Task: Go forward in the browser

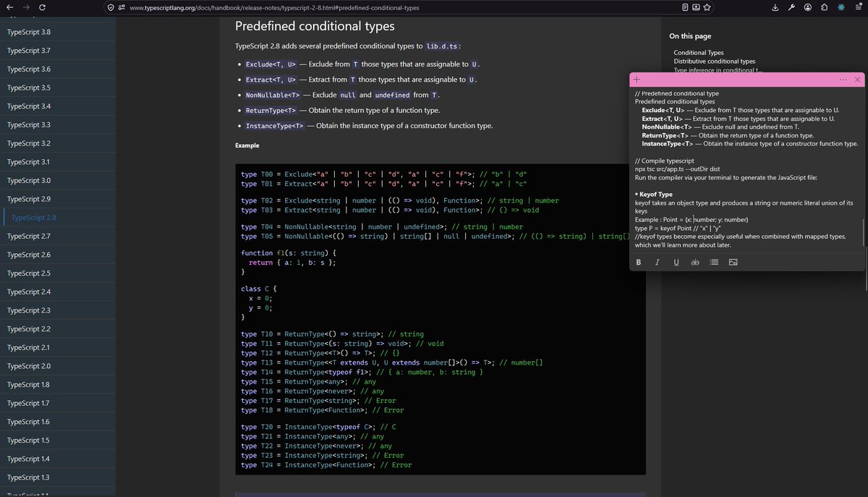Action: point(26,7)
